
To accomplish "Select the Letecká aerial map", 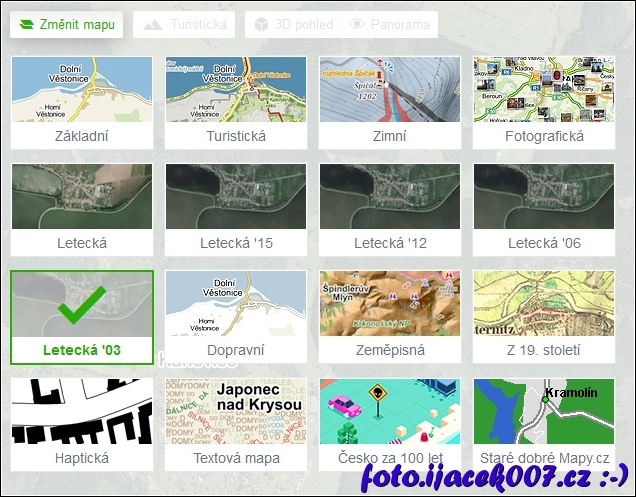I will pyautogui.click(x=81, y=209).
